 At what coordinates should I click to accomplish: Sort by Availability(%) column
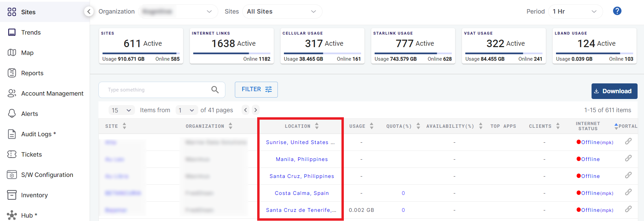pos(481,126)
